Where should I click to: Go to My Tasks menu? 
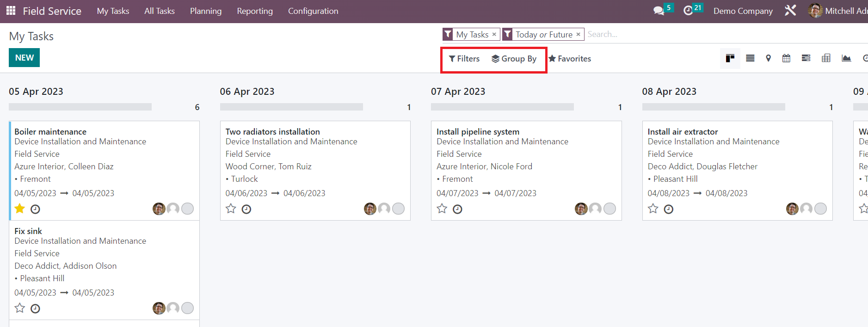[x=113, y=11]
